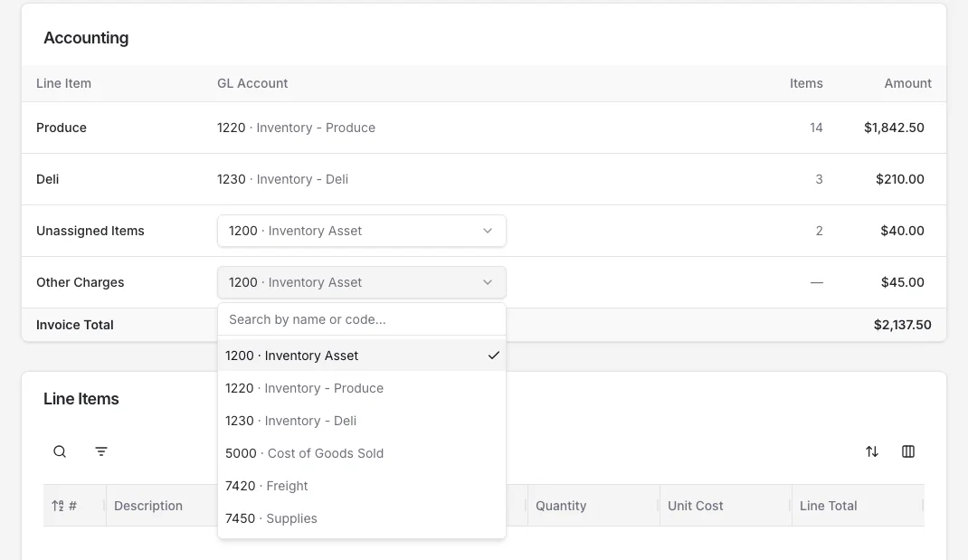Screen dimensions: 968x560
Task: Click the $1,842.50 Produce amount
Action: click(x=894, y=128)
